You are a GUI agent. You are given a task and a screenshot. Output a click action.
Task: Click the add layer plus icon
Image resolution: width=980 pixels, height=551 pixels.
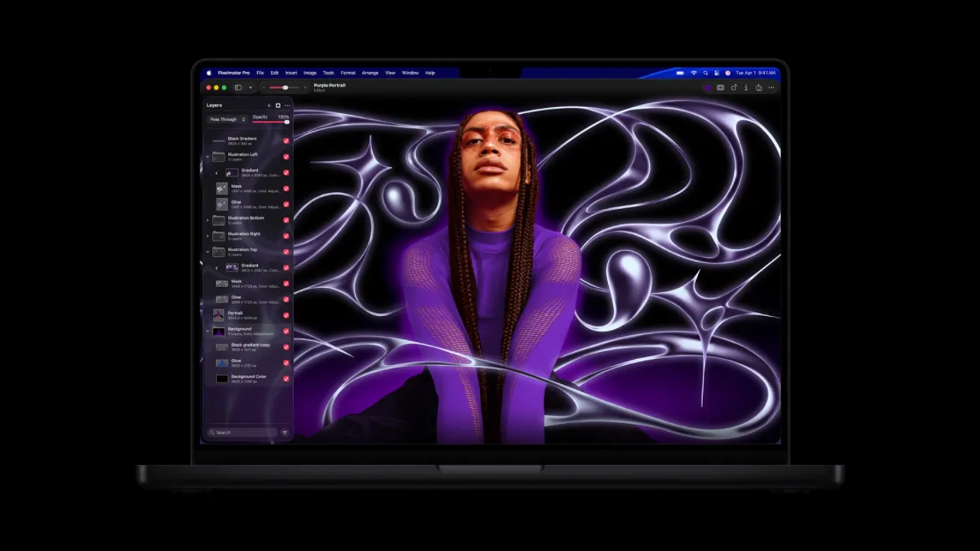[x=269, y=106]
